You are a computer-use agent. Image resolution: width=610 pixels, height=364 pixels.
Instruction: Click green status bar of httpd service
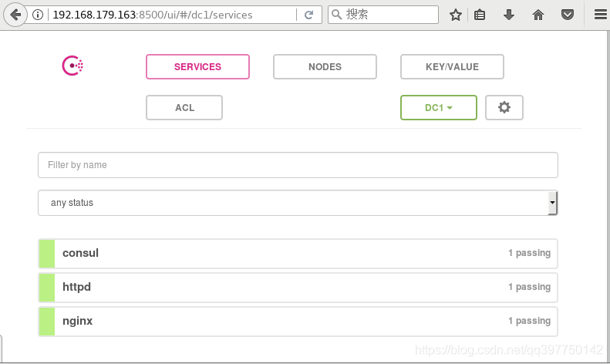(x=47, y=288)
